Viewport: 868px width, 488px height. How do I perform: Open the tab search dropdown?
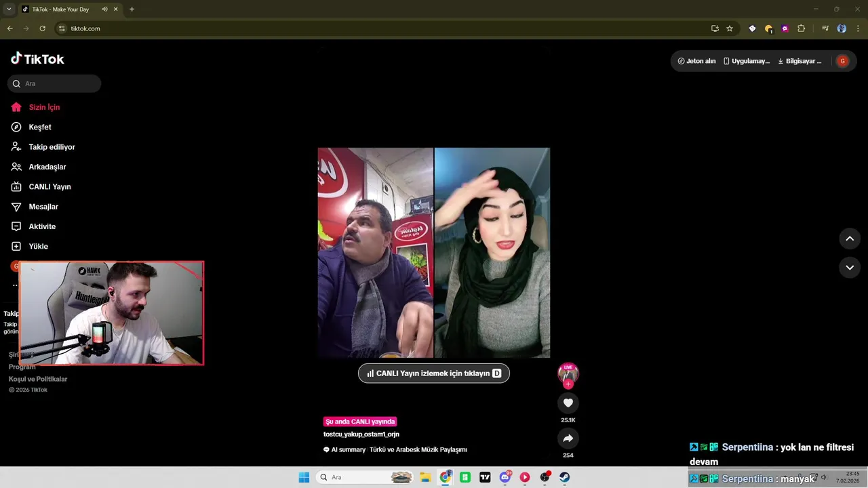pos(9,9)
